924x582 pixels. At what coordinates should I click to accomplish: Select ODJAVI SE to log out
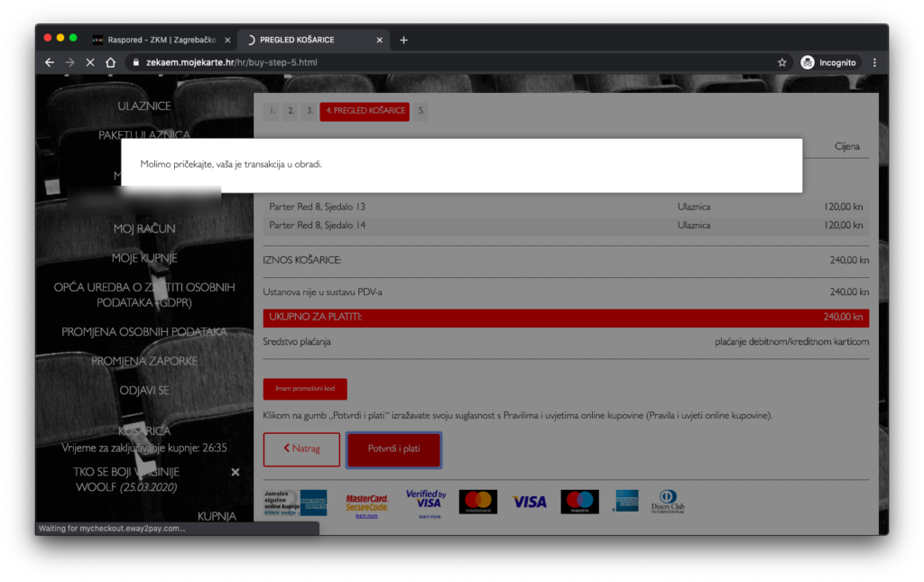click(144, 391)
